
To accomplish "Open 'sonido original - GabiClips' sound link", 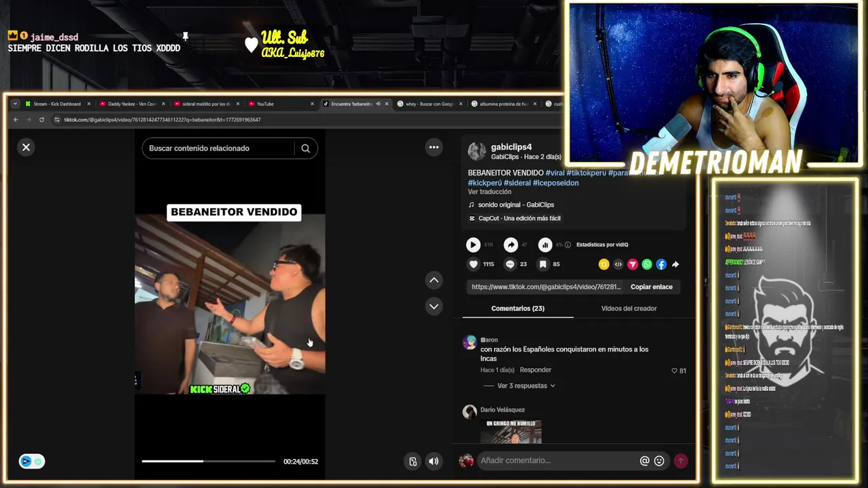I will 516,205.
